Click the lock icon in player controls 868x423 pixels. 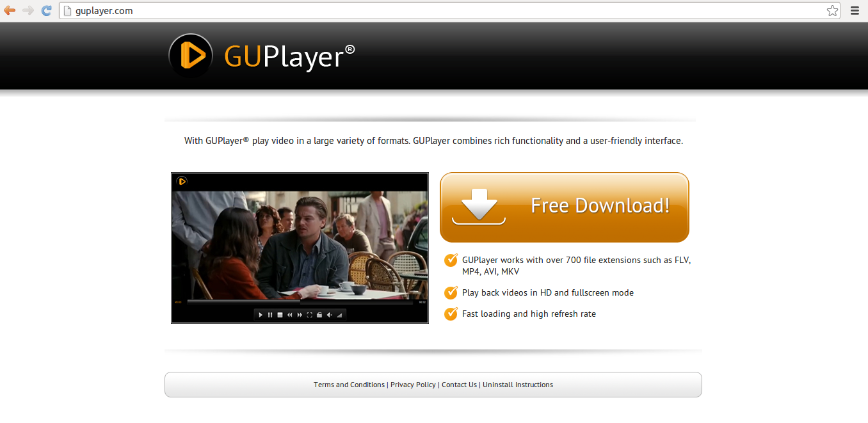pos(319,315)
